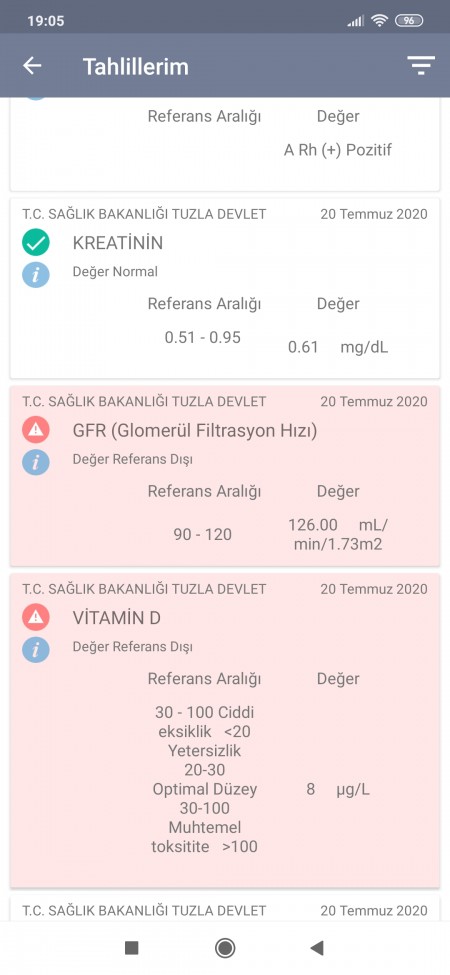
Task: Tap the A Rh (+) Pozitif blood type value
Action: click(x=338, y=150)
